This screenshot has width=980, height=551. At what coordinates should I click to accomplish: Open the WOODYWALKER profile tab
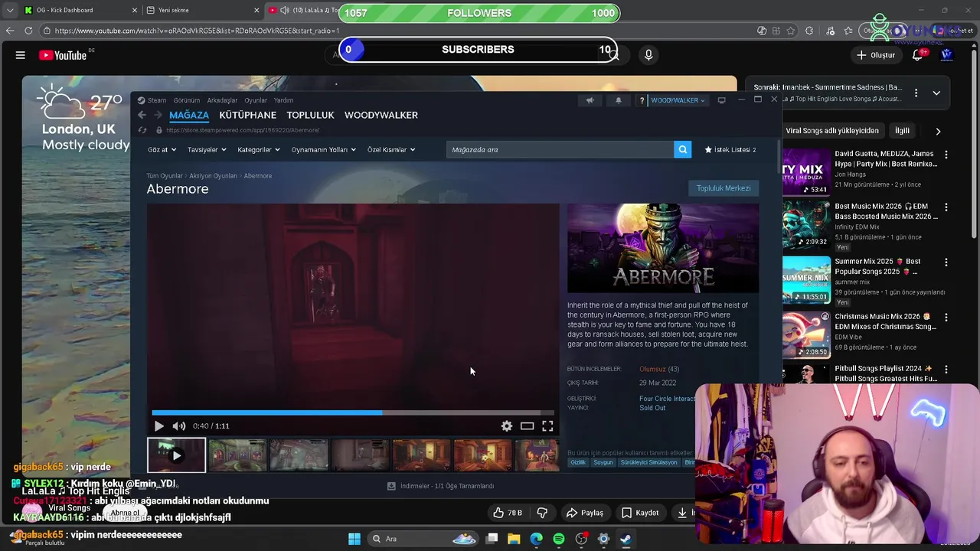click(381, 115)
